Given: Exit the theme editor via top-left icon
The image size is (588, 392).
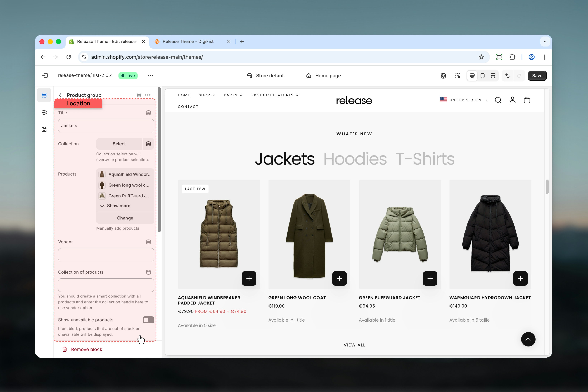Looking at the screenshot, I should click(x=45, y=75).
